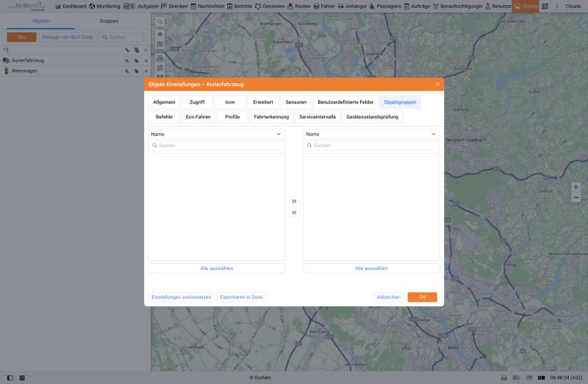Confirm with the orange OK button
Viewport: 588px width, 384px height.
pyautogui.click(x=422, y=297)
